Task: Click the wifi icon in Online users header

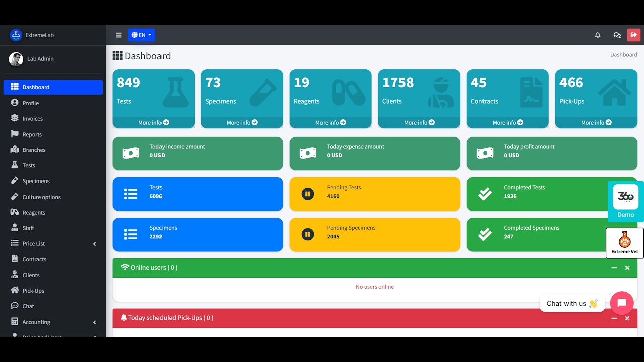Action: click(125, 267)
